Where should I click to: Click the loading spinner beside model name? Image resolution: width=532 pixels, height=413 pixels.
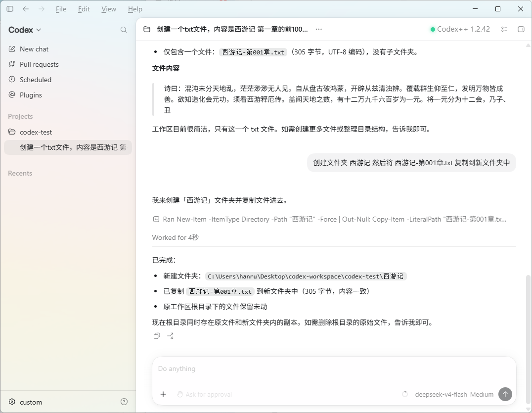pyautogui.click(x=405, y=394)
